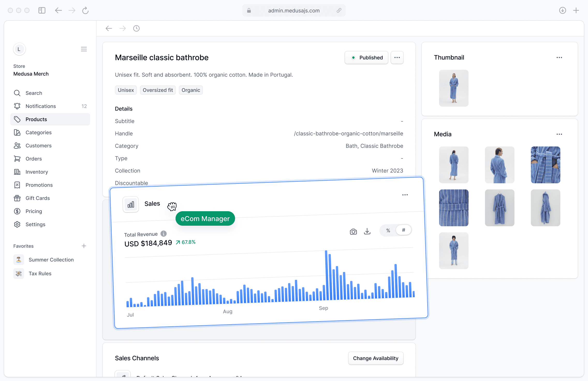The width and height of the screenshot is (588, 381).
Task: Switch chart to number (#) view
Action: coord(403,230)
